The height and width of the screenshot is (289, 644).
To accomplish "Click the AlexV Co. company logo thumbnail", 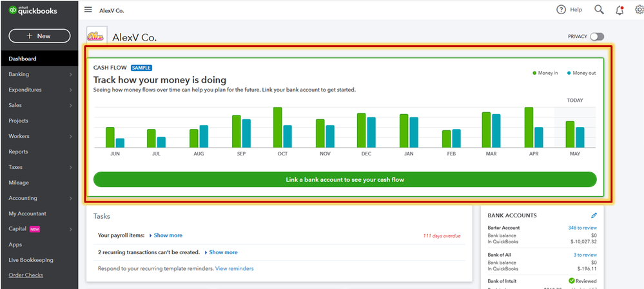I will (x=97, y=35).
